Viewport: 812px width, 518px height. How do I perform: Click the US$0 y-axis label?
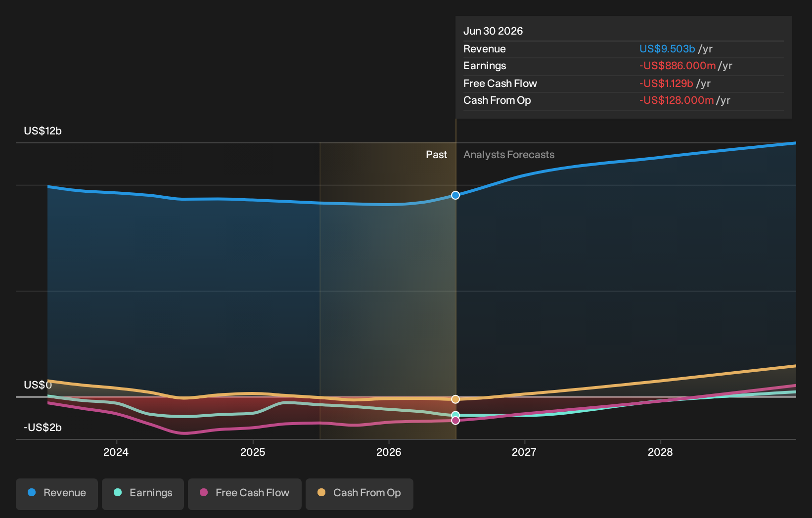click(38, 385)
